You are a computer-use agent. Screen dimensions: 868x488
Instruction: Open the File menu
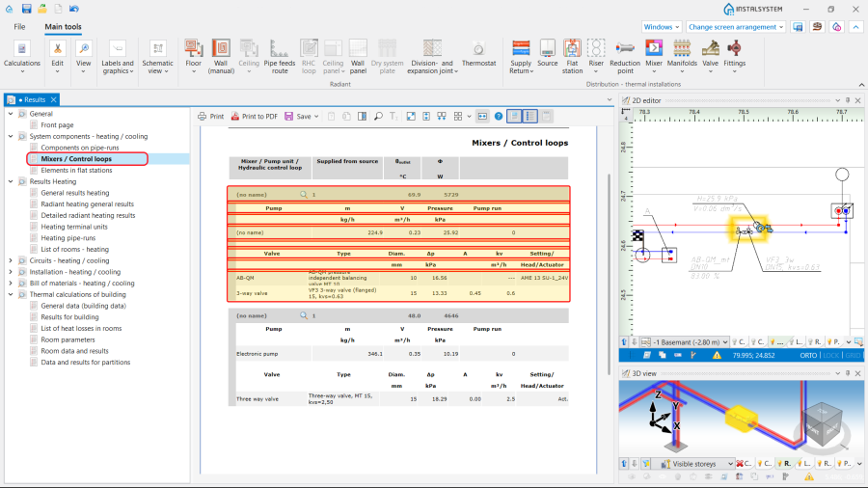[19, 27]
